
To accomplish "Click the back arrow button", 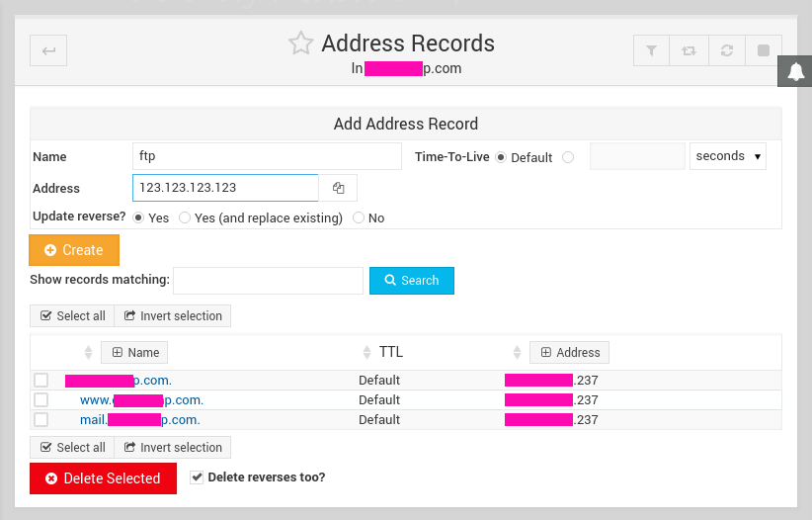I will pyautogui.click(x=48, y=50).
